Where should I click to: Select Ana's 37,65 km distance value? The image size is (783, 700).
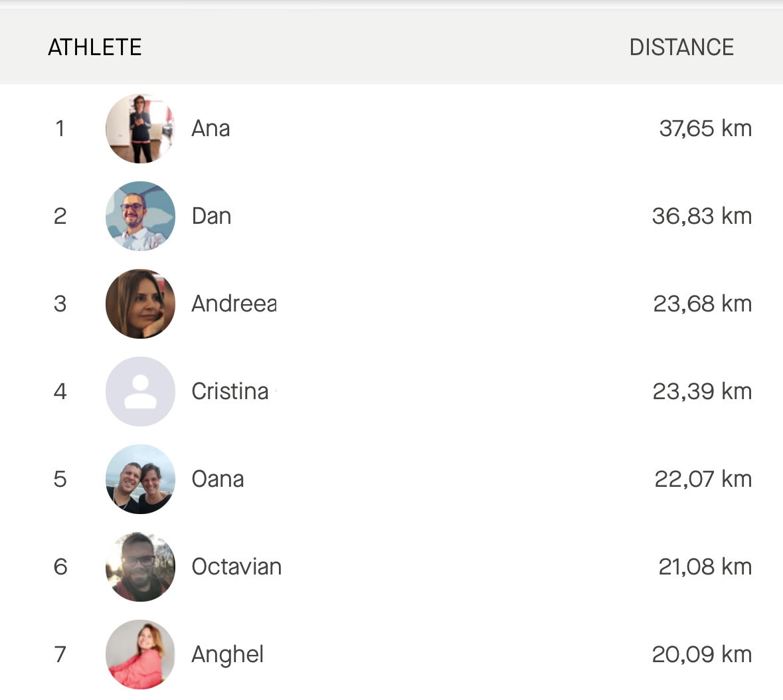coord(705,128)
